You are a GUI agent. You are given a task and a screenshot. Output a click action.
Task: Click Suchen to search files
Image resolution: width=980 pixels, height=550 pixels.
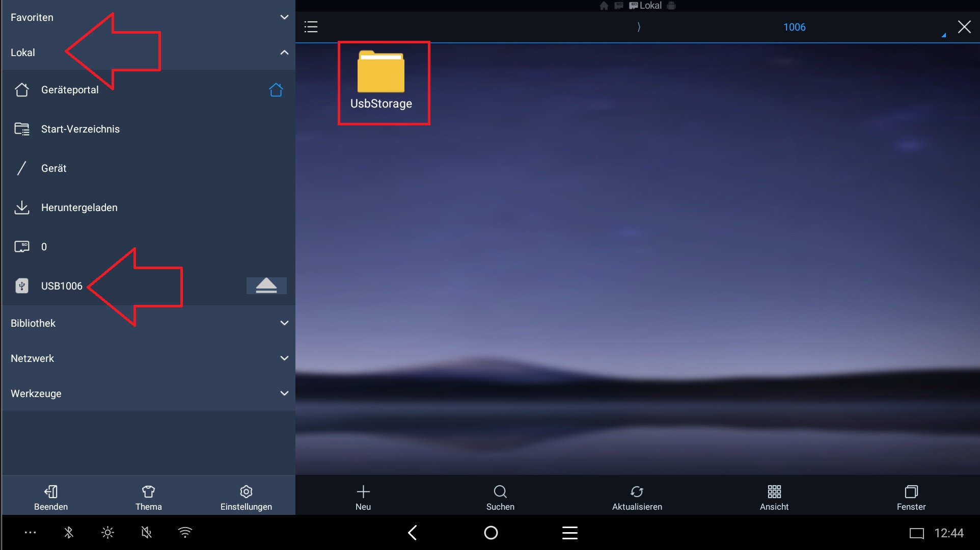pyautogui.click(x=500, y=498)
